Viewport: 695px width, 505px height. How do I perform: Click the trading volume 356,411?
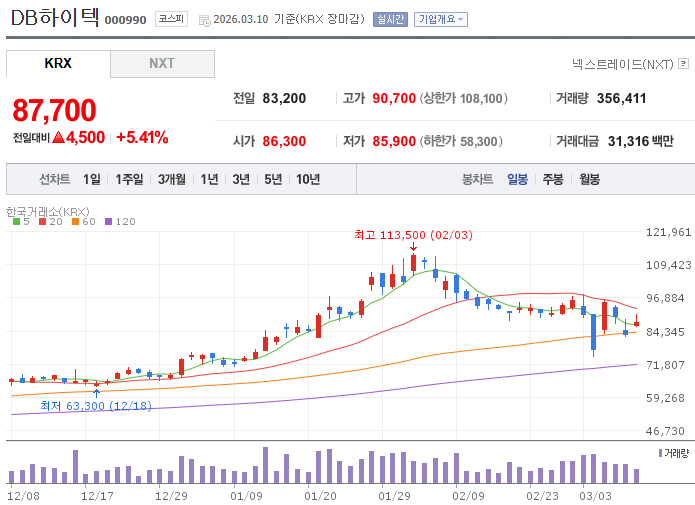point(621,98)
